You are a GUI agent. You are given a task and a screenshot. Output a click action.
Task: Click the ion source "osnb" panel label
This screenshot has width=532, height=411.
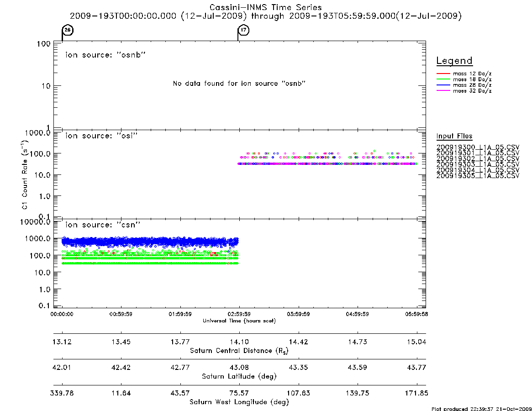[105, 55]
